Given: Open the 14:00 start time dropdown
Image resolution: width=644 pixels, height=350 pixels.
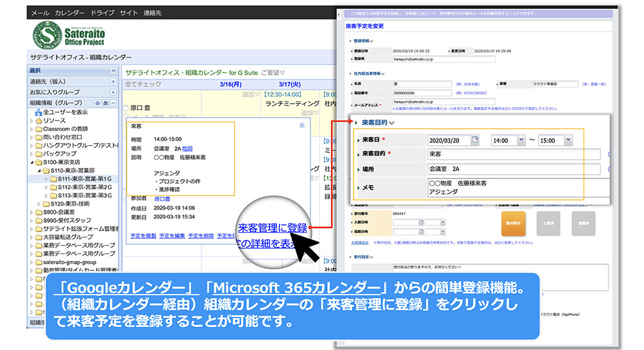Looking at the screenshot, I should [x=521, y=140].
